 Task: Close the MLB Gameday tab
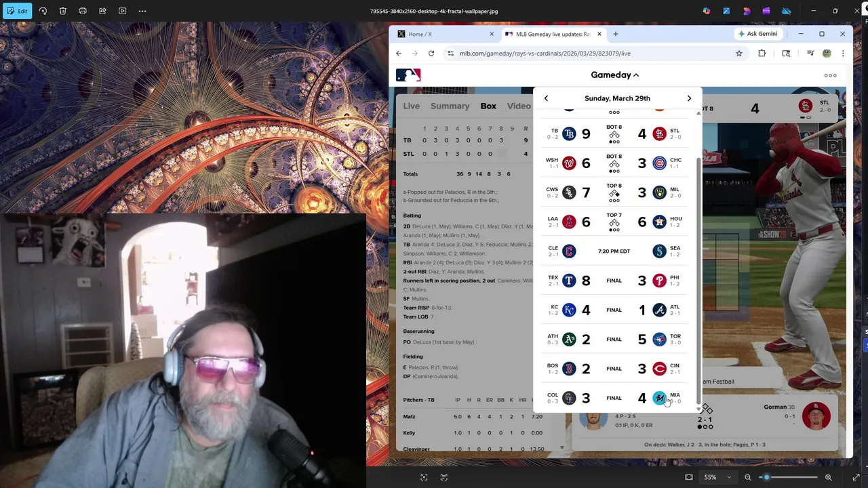[599, 34]
